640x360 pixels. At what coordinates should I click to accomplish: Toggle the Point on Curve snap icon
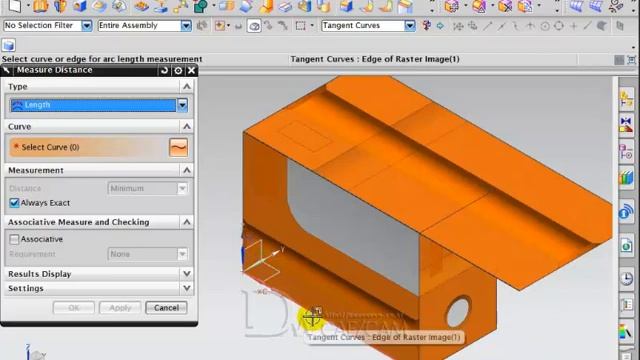[x=587, y=26]
